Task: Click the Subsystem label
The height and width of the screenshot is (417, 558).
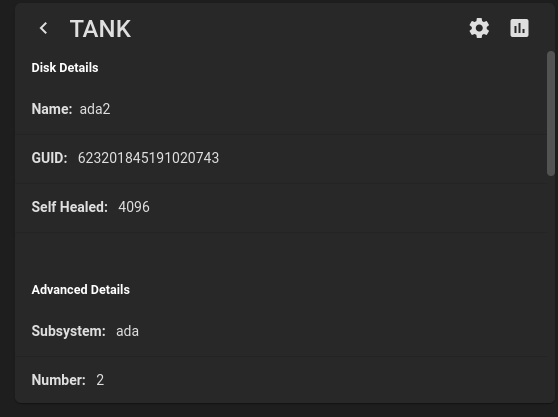Action: pos(69,331)
